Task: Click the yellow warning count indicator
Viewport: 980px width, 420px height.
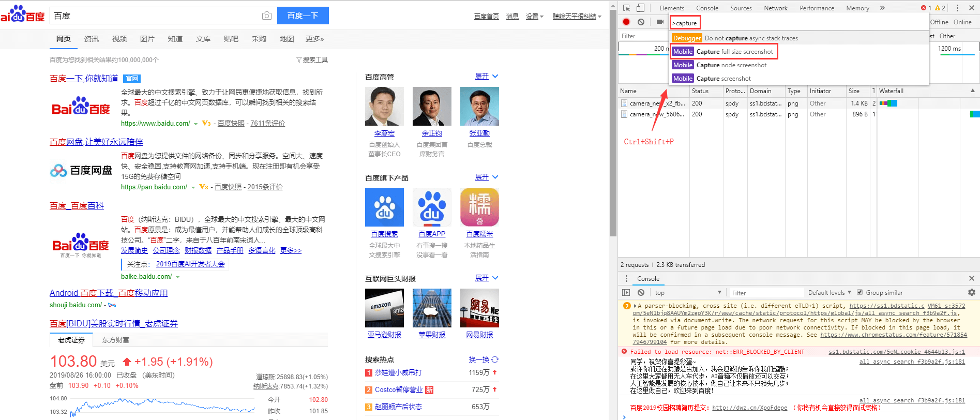Action: [x=940, y=8]
